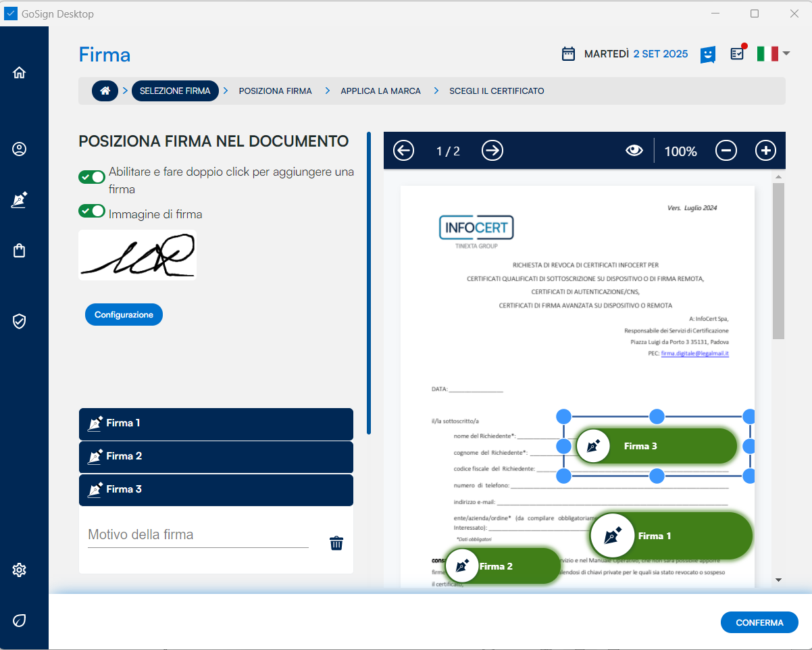Open the settings gear in the sidebar
Image resolution: width=812 pixels, height=650 pixels.
click(19, 570)
